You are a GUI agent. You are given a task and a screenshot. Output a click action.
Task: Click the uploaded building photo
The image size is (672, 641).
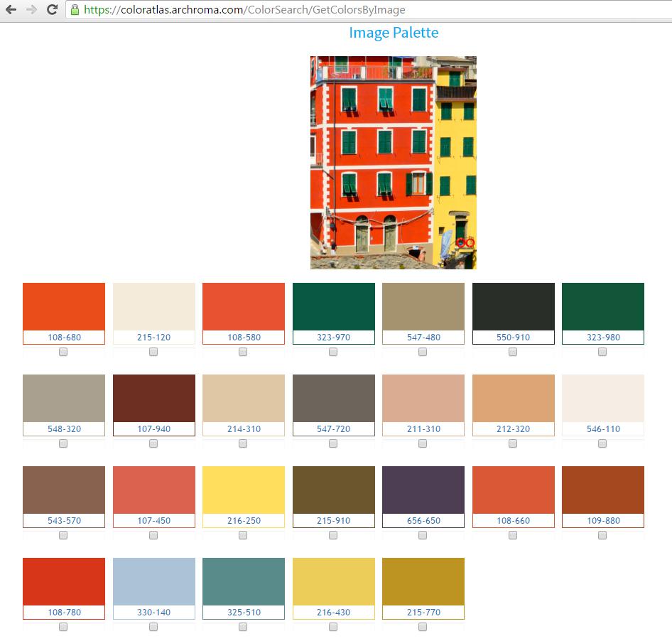point(393,163)
